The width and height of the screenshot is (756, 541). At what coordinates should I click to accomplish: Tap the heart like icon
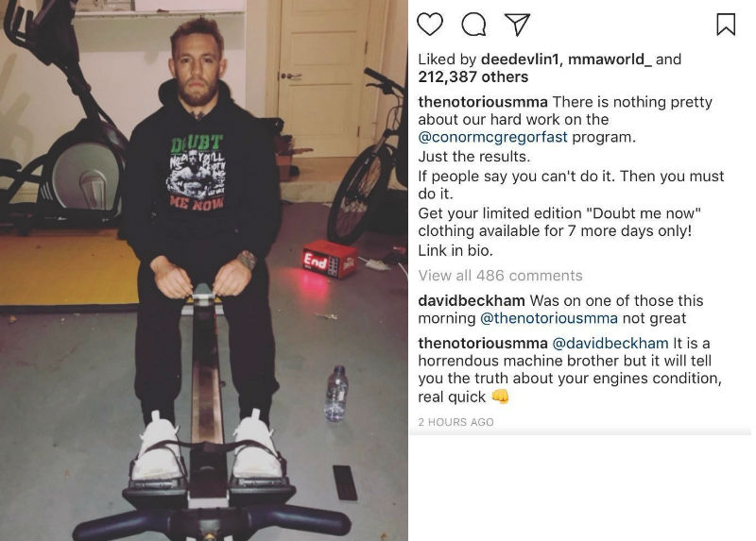[x=430, y=24]
